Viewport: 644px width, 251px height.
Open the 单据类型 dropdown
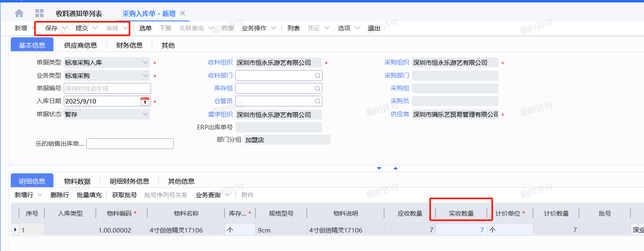pyautogui.click(x=146, y=63)
